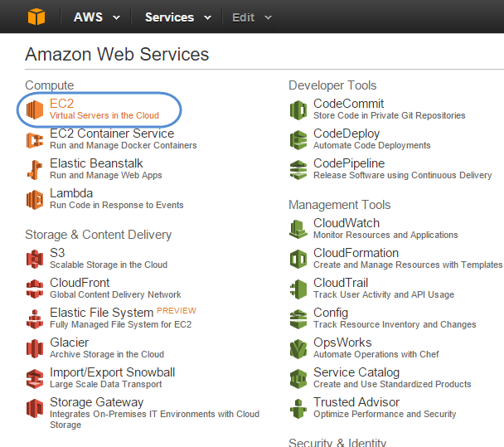Open the Services menu in navbar
The height and width of the screenshot is (447, 504).
(x=169, y=17)
